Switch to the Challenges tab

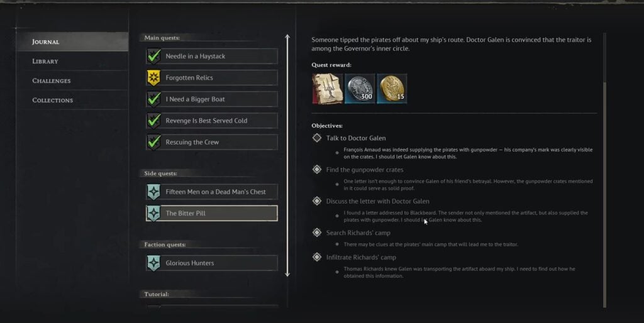tap(52, 81)
